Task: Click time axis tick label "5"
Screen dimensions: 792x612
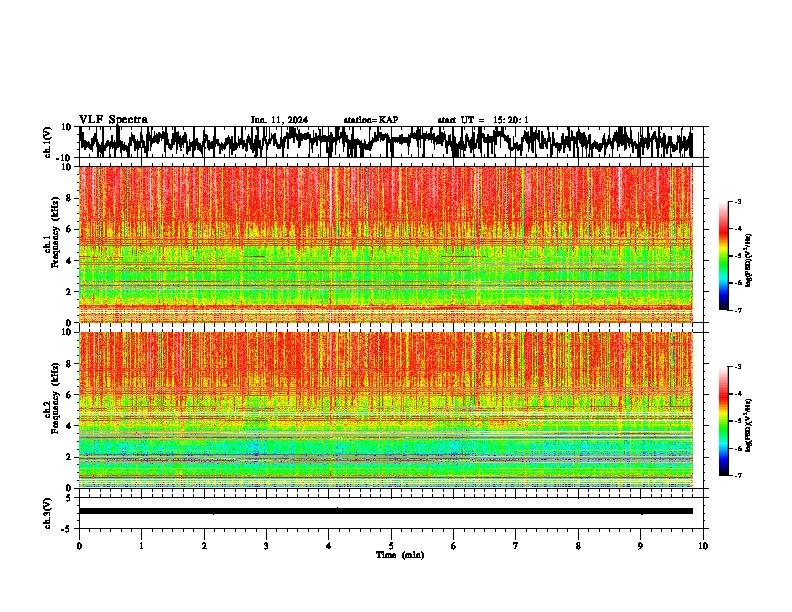Action: coord(391,546)
